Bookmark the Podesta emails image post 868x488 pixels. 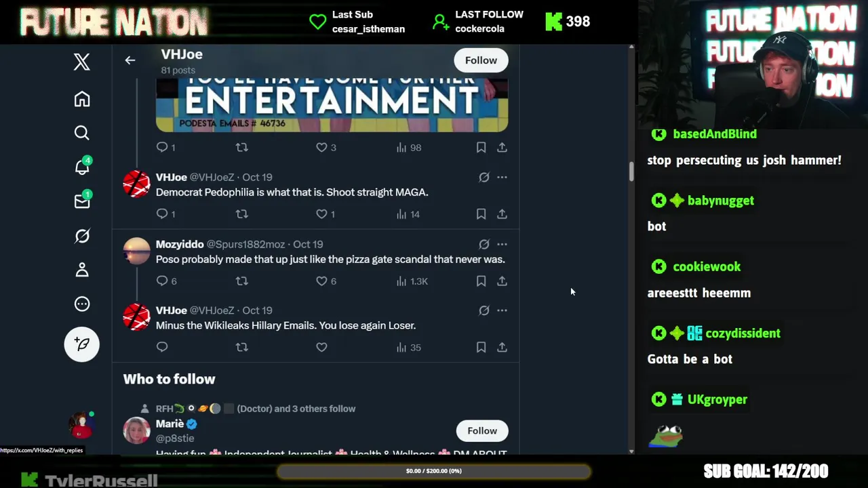coord(481,147)
